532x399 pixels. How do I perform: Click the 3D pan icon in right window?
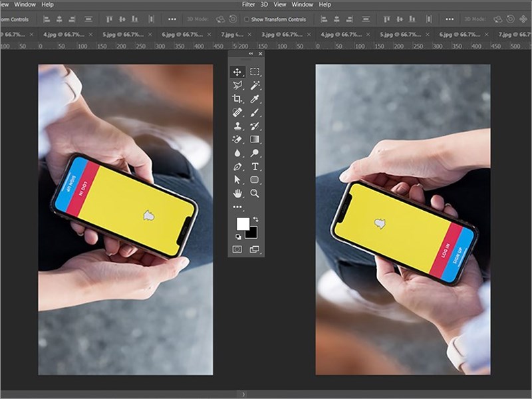tap(523, 19)
